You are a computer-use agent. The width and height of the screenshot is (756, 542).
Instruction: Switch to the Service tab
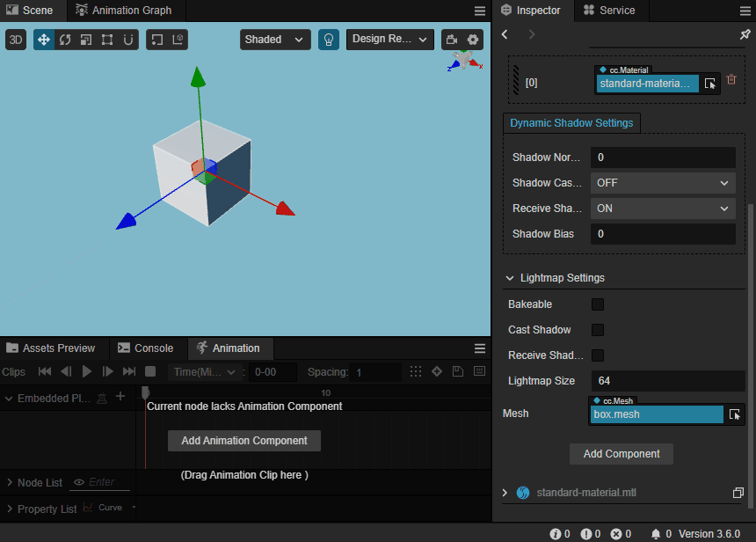point(610,11)
